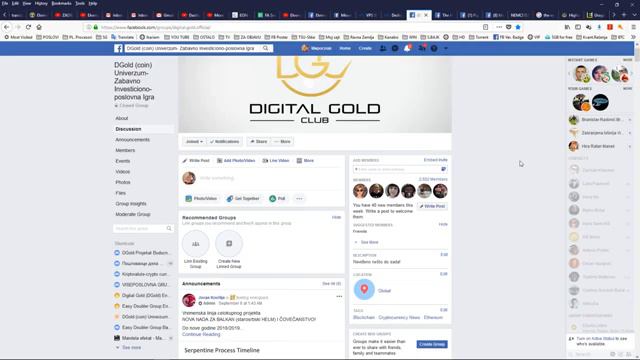Click Continue Reading in the announcement post
640x360 pixels.
(x=201, y=334)
